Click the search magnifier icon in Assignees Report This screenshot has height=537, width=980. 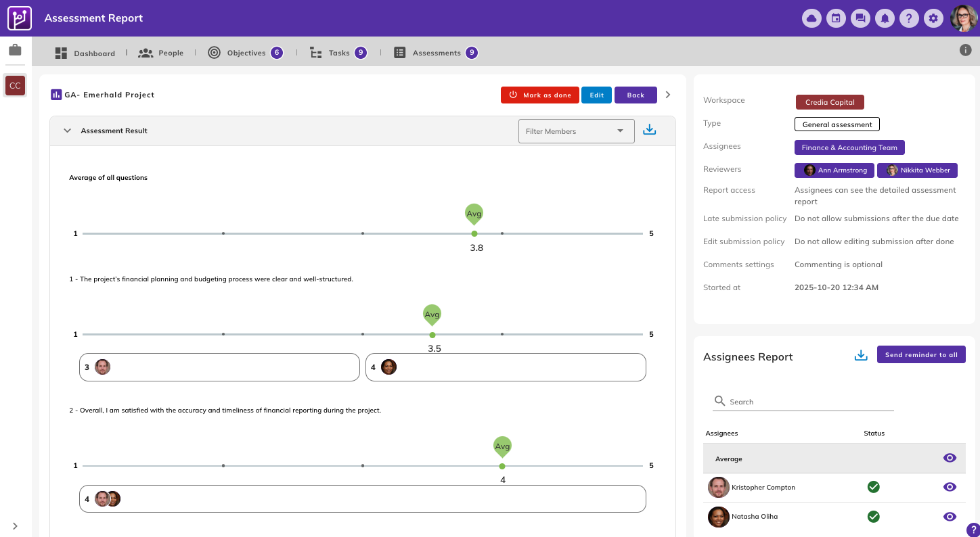(x=719, y=401)
